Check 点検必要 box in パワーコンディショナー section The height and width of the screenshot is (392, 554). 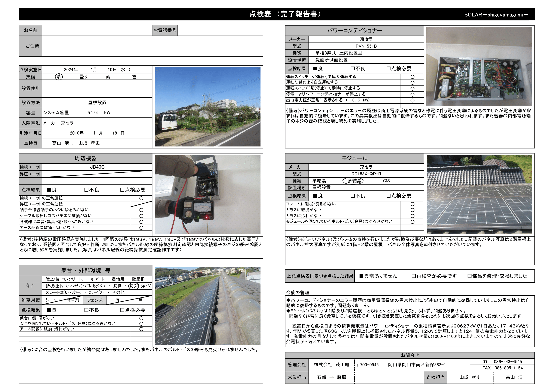388,69
